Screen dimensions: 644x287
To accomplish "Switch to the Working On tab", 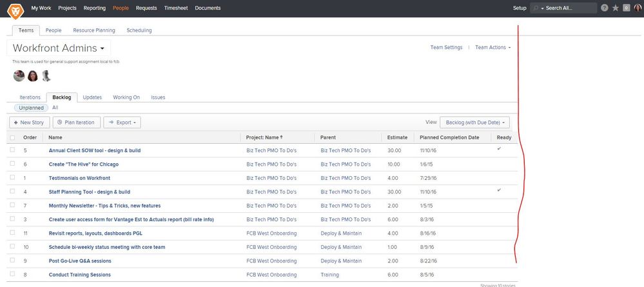I will pyautogui.click(x=126, y=97).
